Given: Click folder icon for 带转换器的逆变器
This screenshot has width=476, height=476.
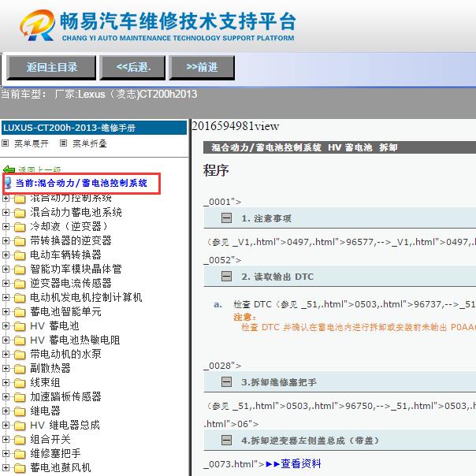Looking at the screenshot, I should click(x=20, y=241).
